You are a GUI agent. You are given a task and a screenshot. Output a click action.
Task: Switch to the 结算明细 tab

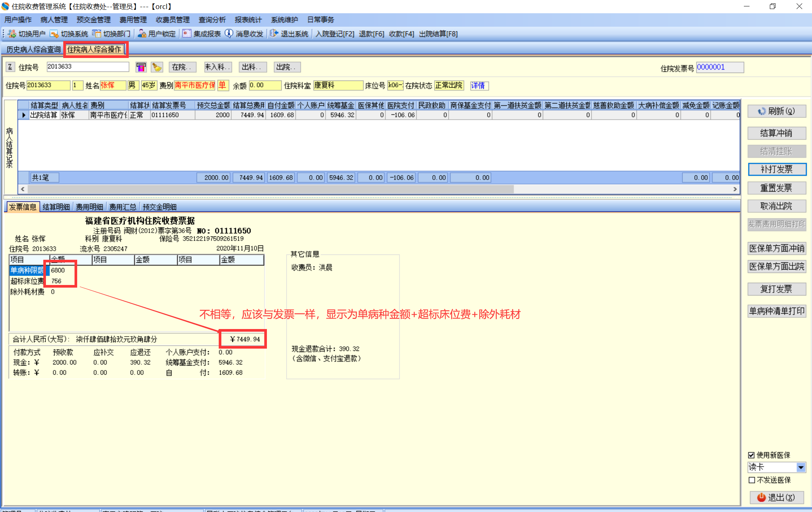click(56, 207)
